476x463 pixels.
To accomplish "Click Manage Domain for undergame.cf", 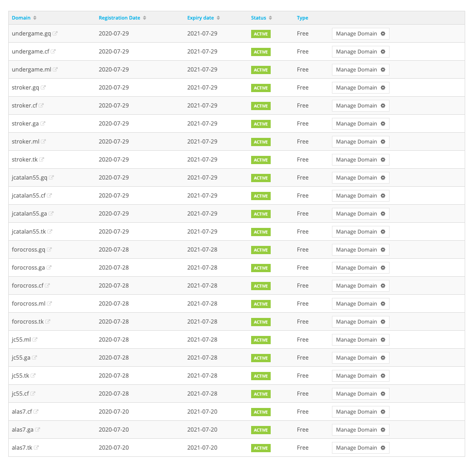I will tap(360, 51).
